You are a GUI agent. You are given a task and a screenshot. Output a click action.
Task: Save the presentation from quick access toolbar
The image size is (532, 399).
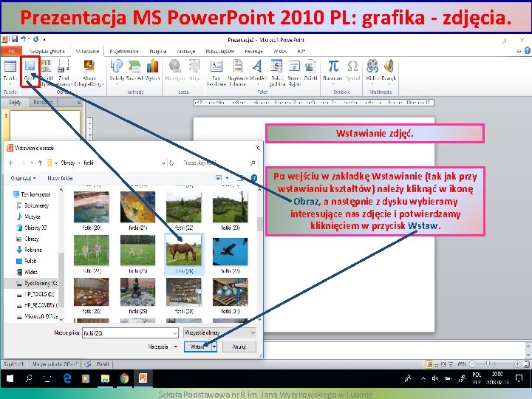[15, 39]
